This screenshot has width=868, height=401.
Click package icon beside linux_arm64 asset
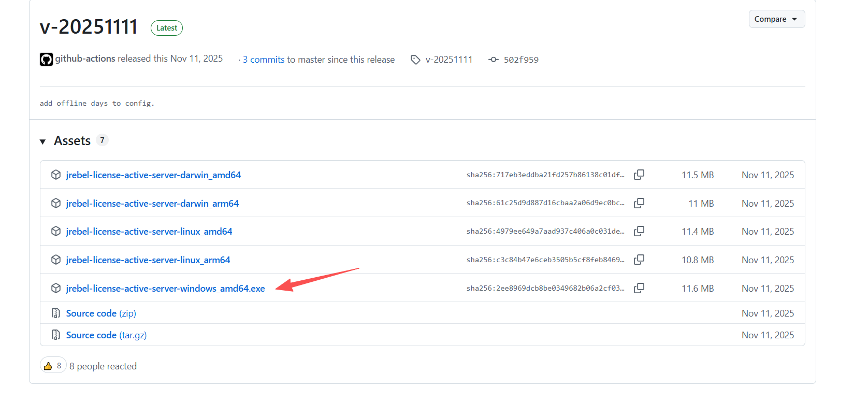(56, 260)
